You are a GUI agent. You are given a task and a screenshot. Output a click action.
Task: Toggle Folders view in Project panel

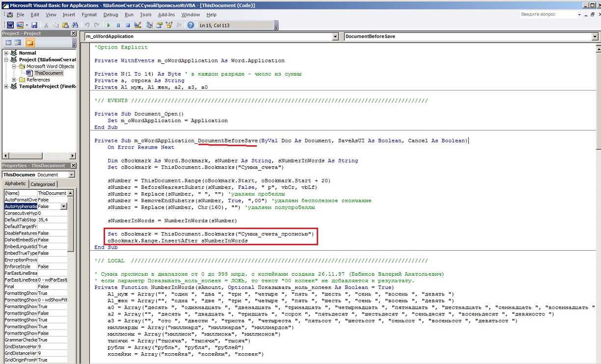pos(30,43)
